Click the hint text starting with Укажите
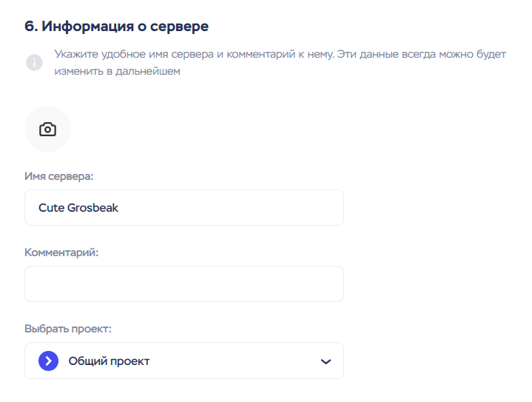 (280, 56)
